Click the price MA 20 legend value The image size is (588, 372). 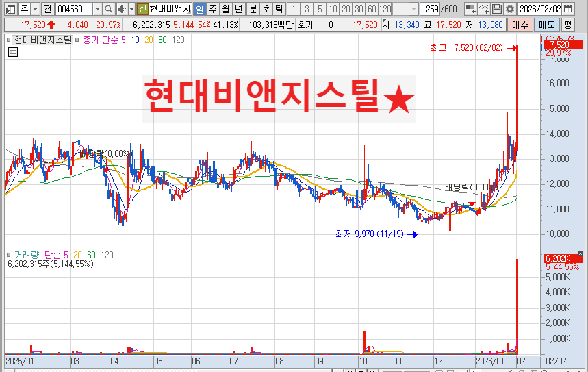coord(149,40)
